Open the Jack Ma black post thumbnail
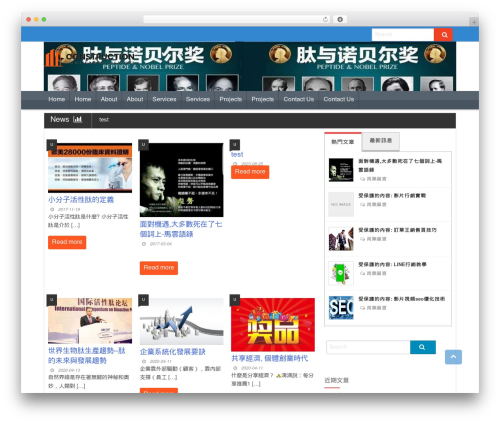The image size is (500, 423). (x=182, y=180)
